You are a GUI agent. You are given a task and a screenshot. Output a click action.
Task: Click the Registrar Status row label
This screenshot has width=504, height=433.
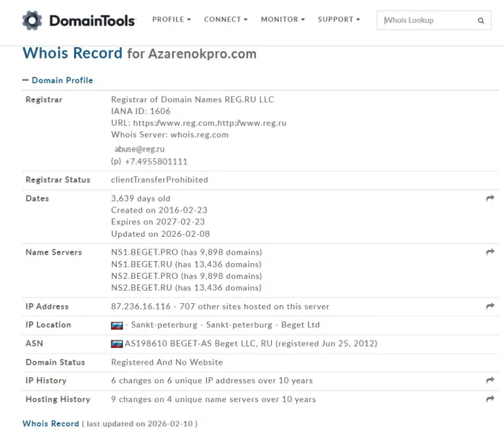pos(58,180)
